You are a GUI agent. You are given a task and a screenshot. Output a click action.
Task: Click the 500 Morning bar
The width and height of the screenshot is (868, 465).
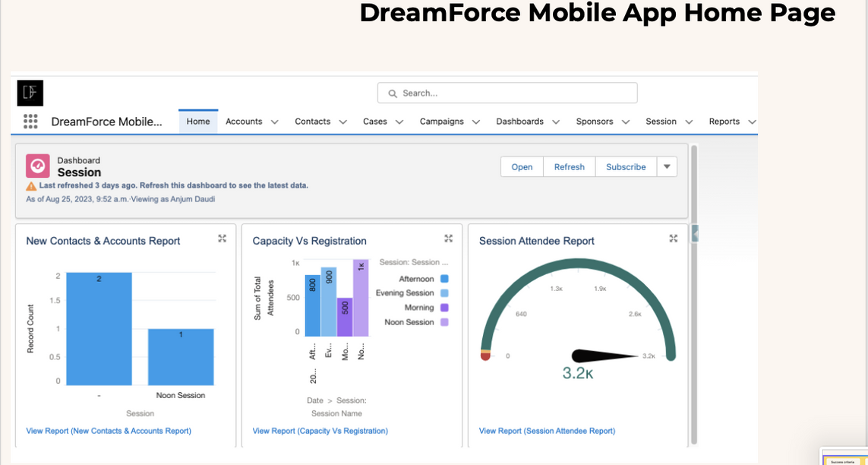point(344,317)
